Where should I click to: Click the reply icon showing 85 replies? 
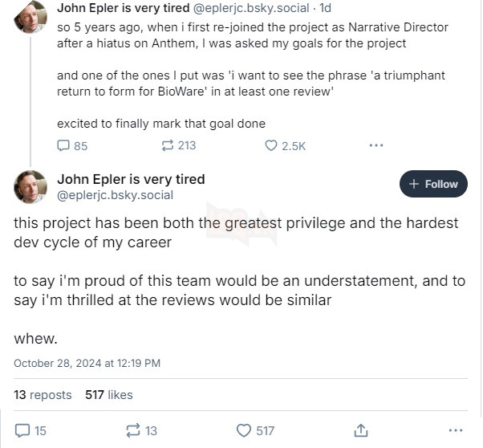pos(64,145)
